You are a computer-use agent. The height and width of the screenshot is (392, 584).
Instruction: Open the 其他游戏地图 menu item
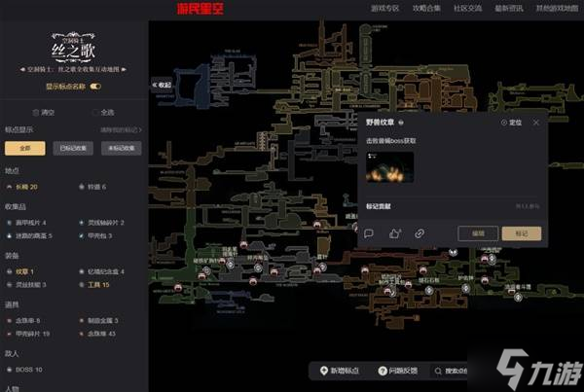point(557,8)
